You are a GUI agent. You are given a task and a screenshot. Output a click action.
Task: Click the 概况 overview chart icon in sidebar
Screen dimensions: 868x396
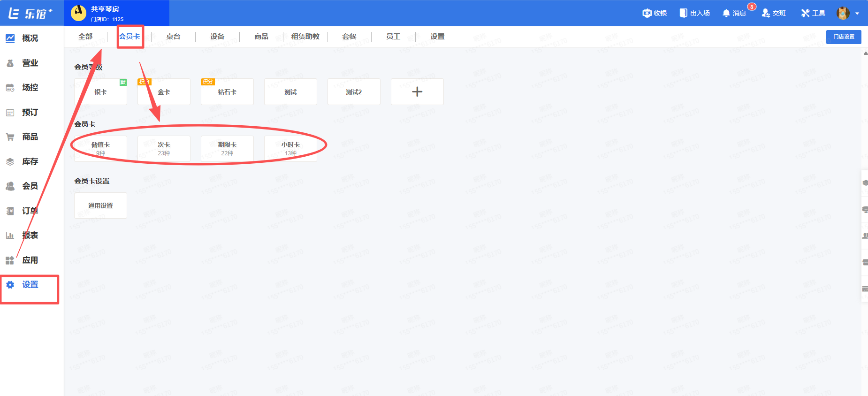tap(10, 38)
